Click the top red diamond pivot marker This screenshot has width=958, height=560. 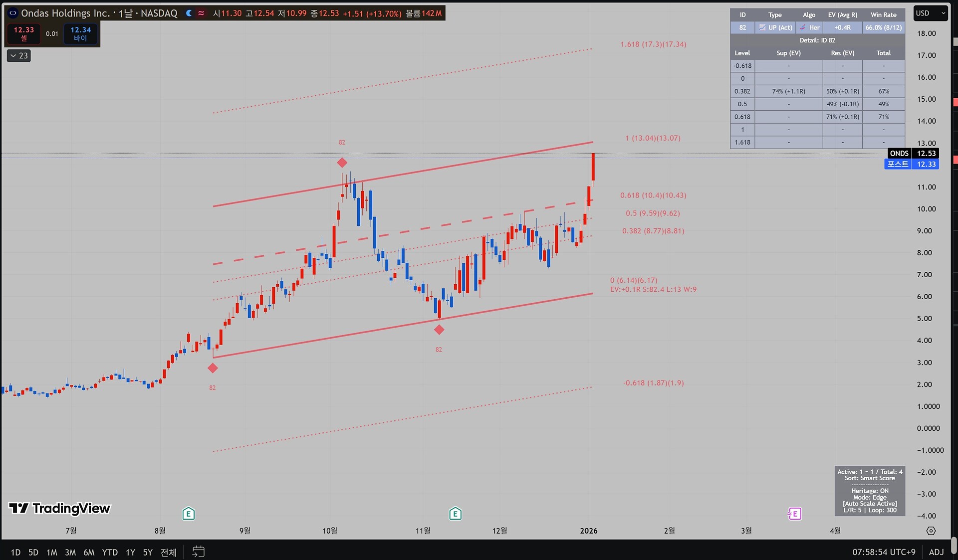[342, 163]
